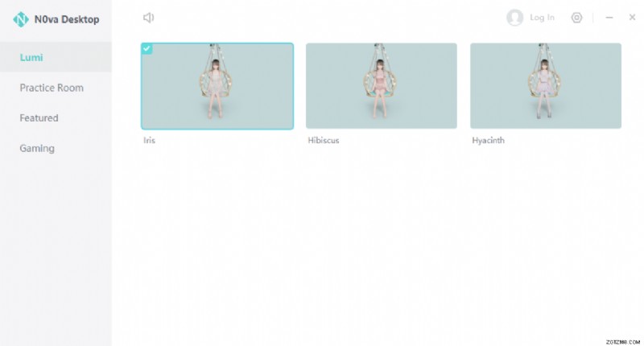This screenshot has width=644, height=346.
Task: Switch to the Featured section
Action: coord(39,118)
